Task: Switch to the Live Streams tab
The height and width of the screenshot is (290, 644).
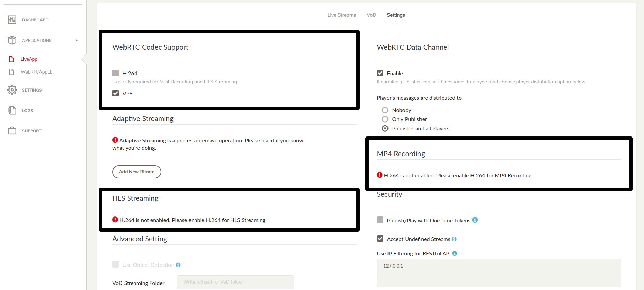Action: tap(342, 15)
